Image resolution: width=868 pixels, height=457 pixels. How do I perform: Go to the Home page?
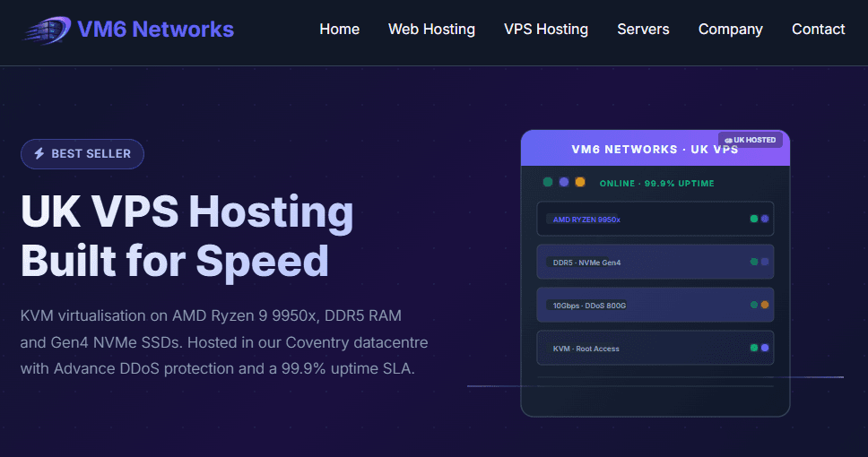(x=339, y=30)
